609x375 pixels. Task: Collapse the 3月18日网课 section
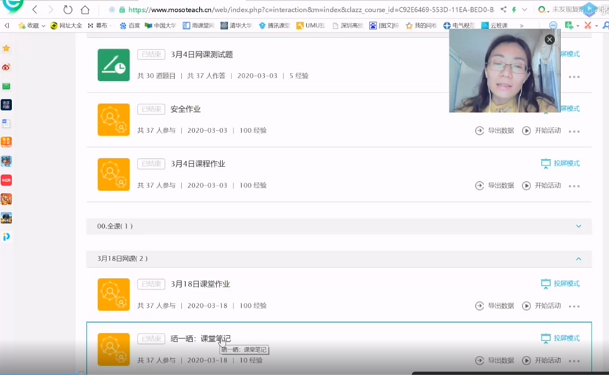coord(578,259)
